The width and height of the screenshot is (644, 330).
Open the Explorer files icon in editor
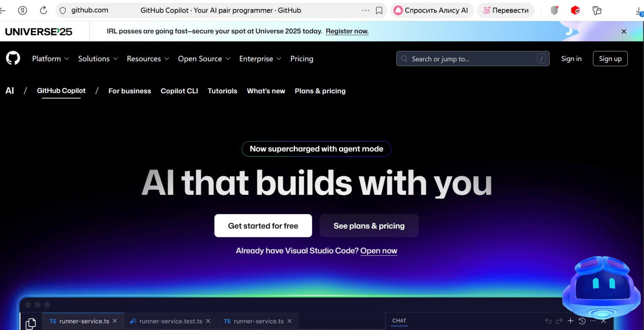[31, 323]
